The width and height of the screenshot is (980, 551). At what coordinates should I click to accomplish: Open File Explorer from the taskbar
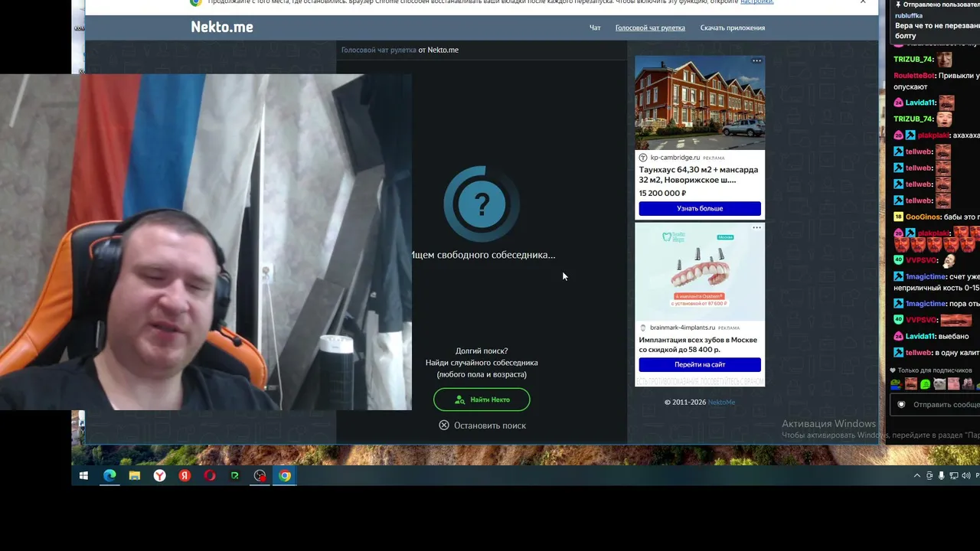pyautogui.click(x=135, y=476)
